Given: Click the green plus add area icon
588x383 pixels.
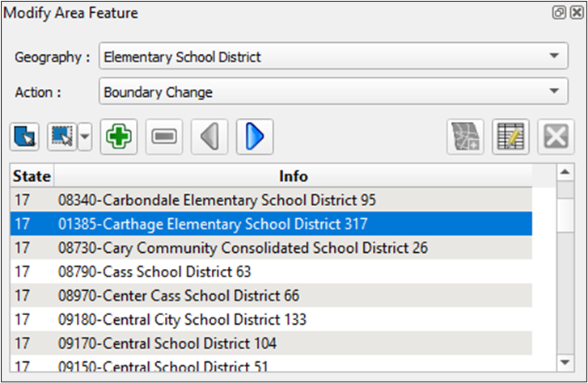Looking at the screenshot, I should tap(119, 137).
